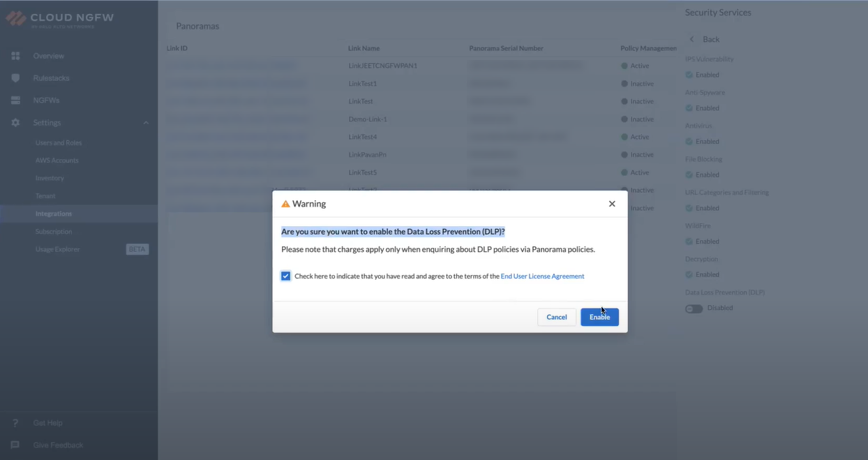Click Active status dot in LinkTest4 row
The height and width of the screenshot is (460, 868).
pos(624,137)
